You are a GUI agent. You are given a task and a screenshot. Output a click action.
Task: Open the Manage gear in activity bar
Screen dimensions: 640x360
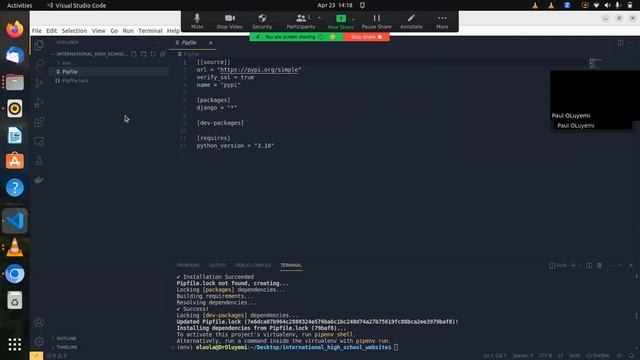point(39,341)
